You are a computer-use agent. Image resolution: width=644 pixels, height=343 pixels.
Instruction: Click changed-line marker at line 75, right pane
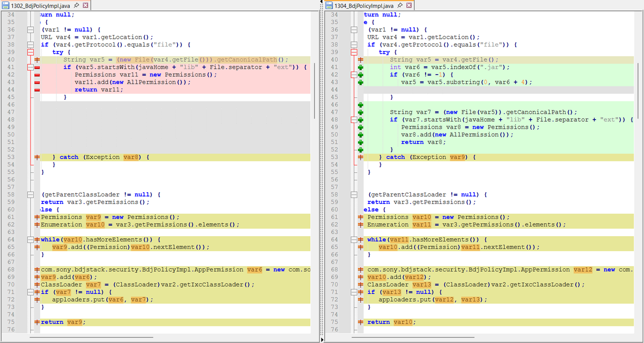[361, 322]
